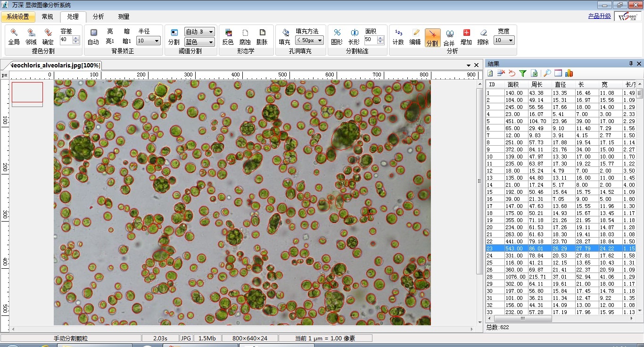The width and height of the screenshot is (644, 347).
Task: Select result row with 面积 1076.00
Action: click(x=561, y=277)
